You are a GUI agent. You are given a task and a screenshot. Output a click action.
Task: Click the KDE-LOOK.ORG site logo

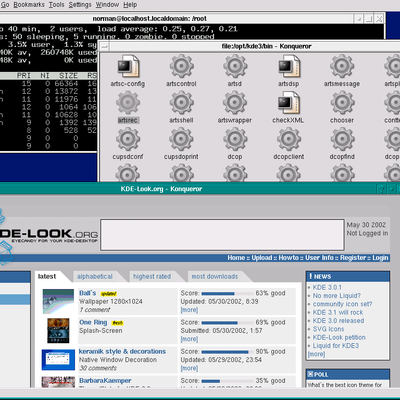click(49, 235)
